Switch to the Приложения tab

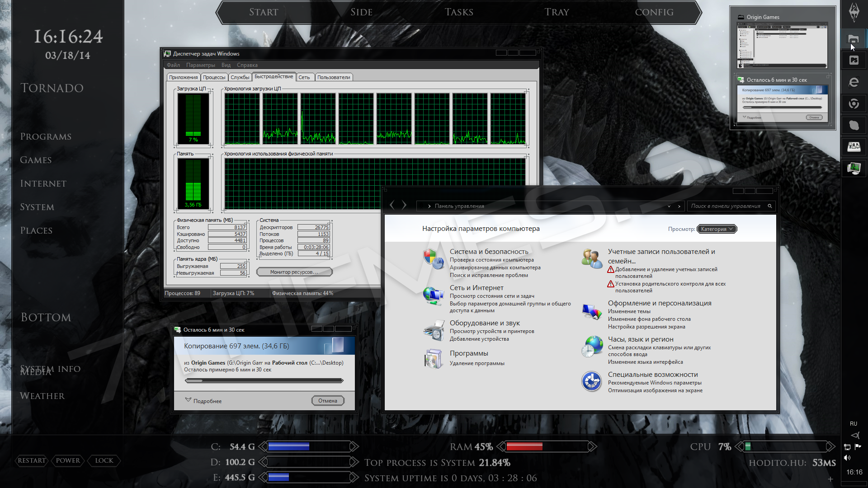184,77
